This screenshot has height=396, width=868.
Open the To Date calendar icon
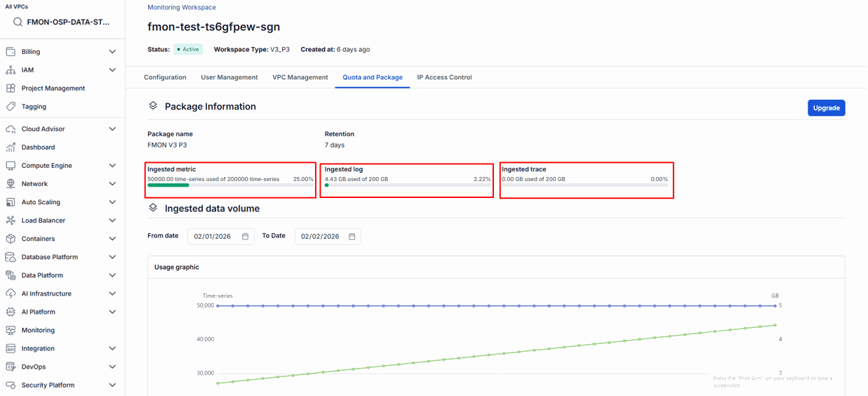[x=352, y=237]
